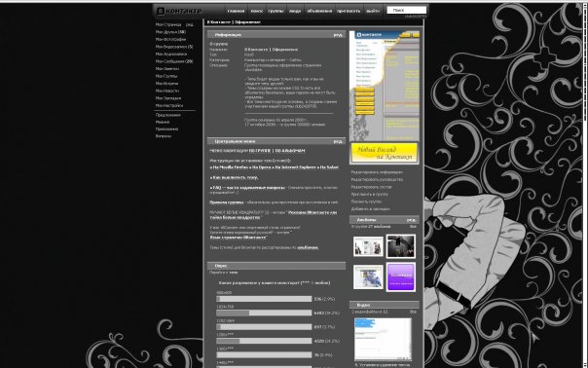Click the ред. link beside Моя Страница
Viewport: 588px width, 368px height.
(190, 24)
